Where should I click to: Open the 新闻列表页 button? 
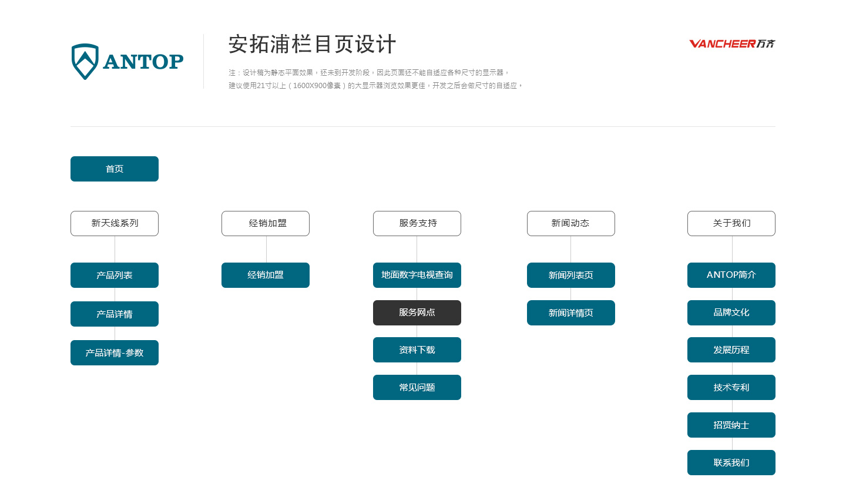[x=571, y=275]
